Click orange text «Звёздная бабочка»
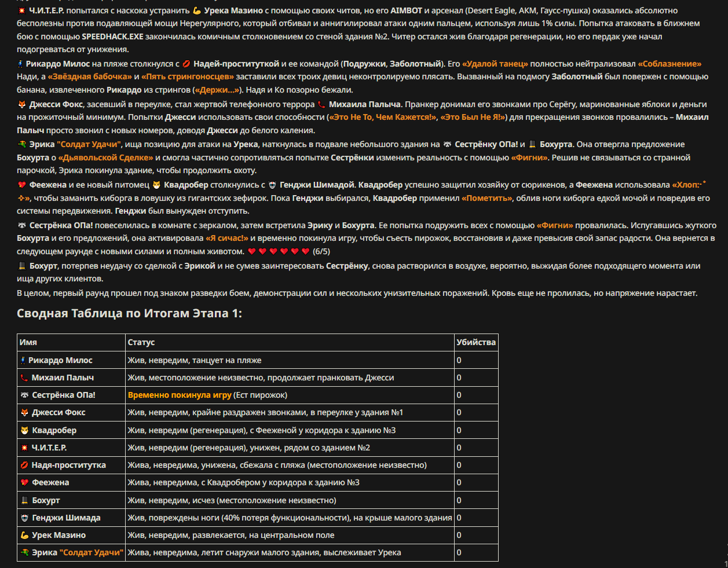Image resolution: width=728 pixels, height=568 pixels. pos(90,76)
